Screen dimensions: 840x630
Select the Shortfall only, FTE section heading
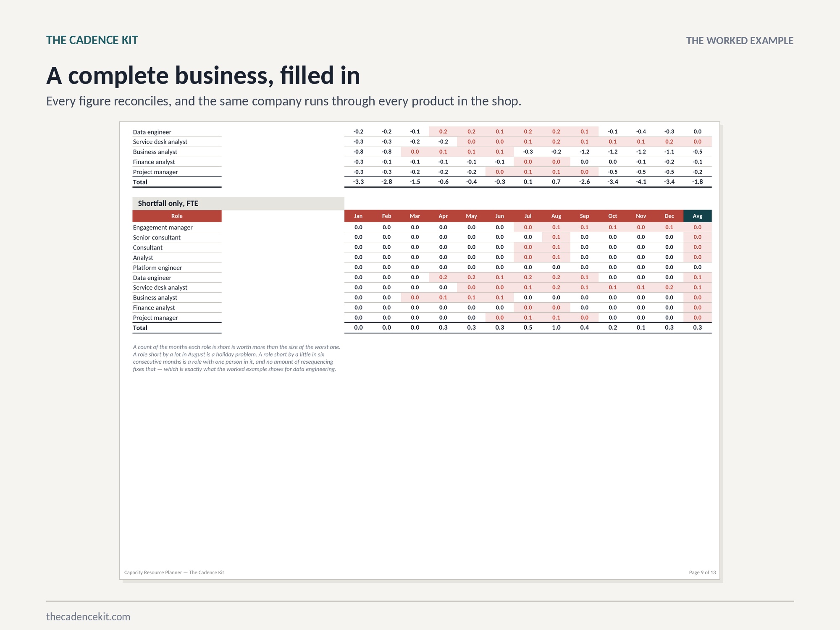click(x=168, y=203)
